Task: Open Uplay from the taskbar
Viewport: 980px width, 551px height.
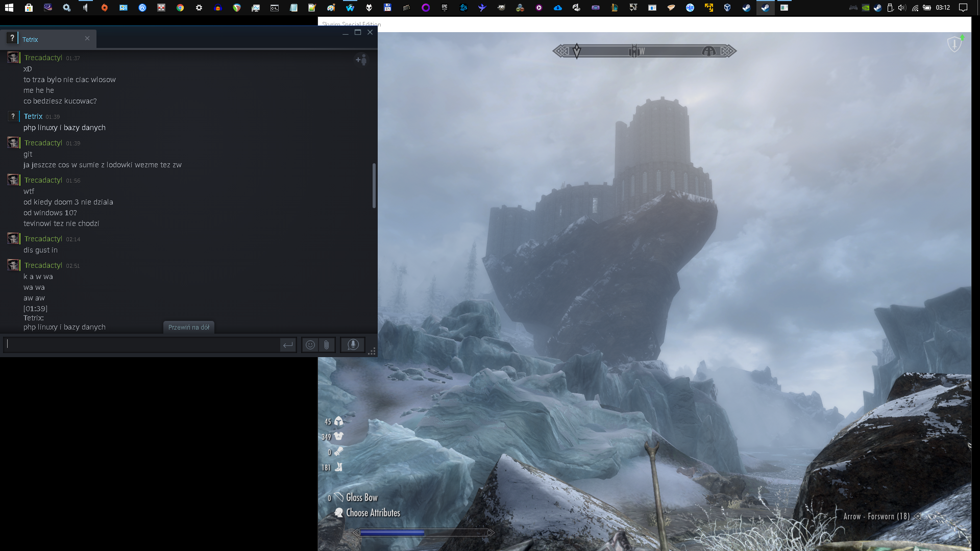Action: tap(142, 8)
